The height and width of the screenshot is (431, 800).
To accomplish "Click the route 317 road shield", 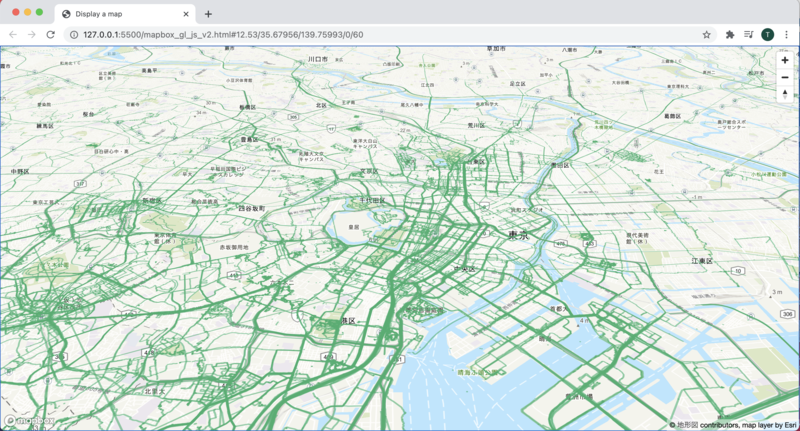I will click(80, 184).
